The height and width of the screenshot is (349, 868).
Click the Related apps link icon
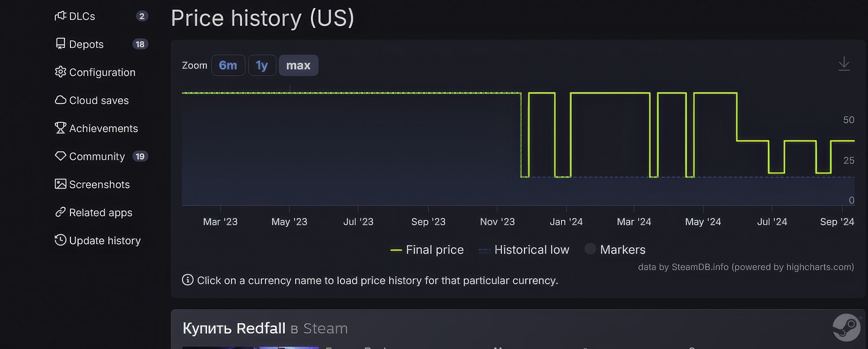click(61, 212)
